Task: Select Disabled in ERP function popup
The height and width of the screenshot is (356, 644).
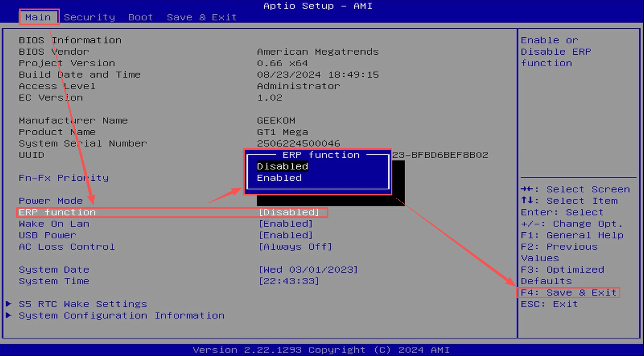Action: pyautogui.click(x=282, y=166)
